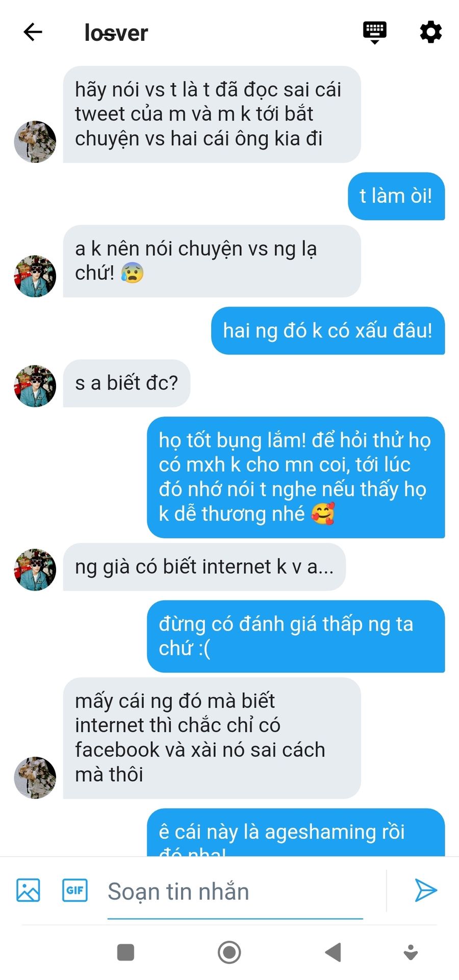Send the message with the paper plane icon
This screenshot has width=459, height=980.
[425, 890]
